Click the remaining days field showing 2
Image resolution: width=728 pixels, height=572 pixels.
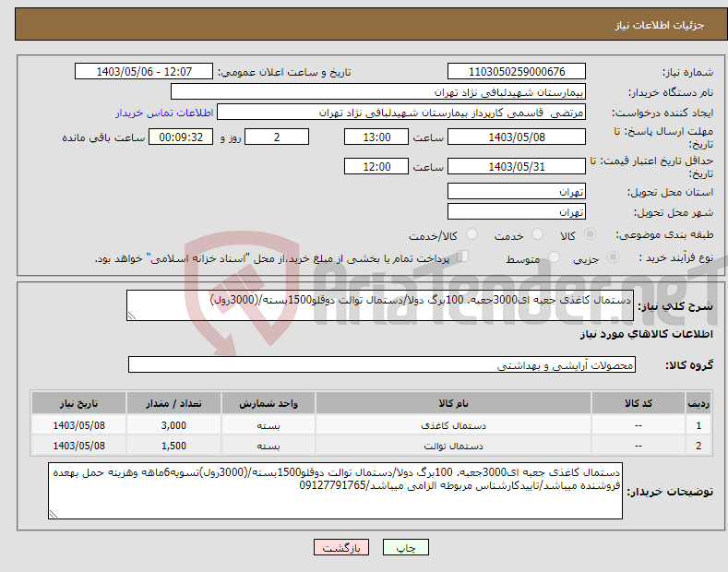click(x=277, y=137)
